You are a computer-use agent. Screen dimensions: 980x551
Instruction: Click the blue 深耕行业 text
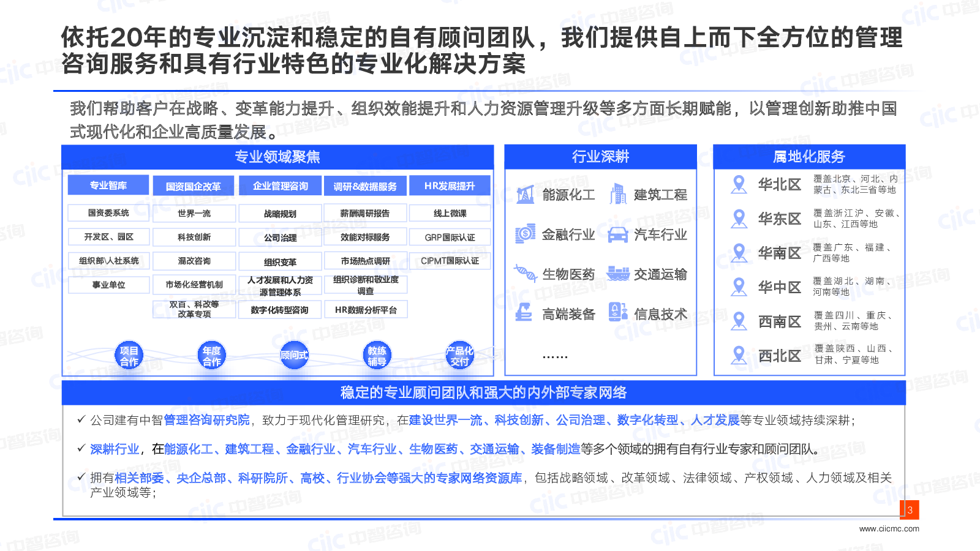(x=115, y=449)
